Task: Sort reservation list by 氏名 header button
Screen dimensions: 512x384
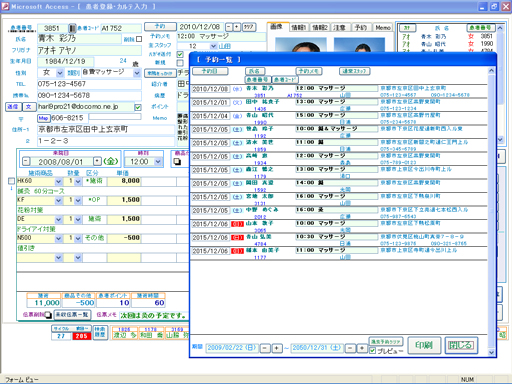Action: (x=255, y=71)
